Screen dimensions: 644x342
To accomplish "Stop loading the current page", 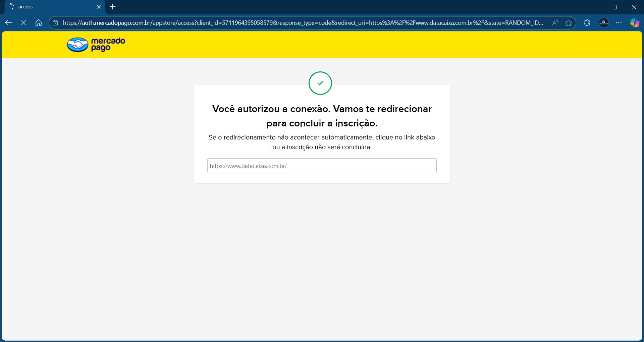I will (x=23, y=22).
